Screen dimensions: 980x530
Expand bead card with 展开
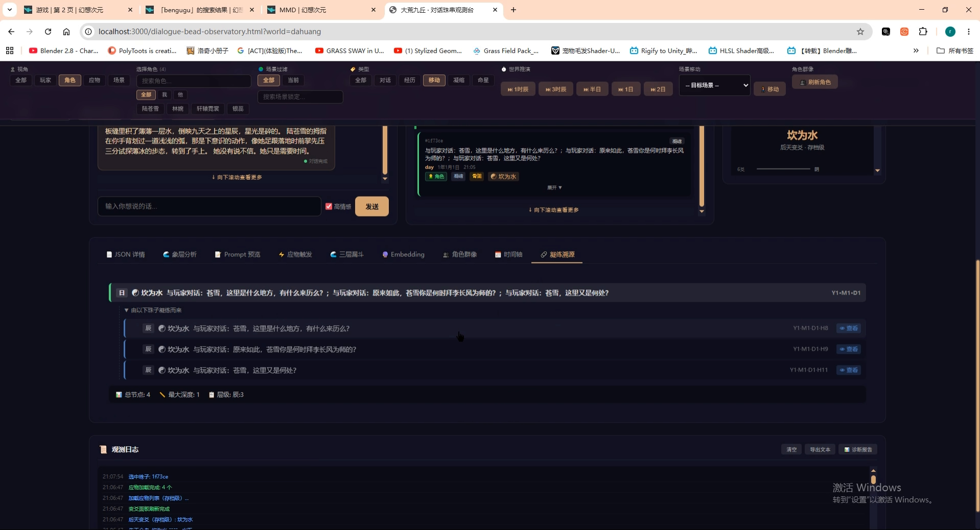(554, 187)
